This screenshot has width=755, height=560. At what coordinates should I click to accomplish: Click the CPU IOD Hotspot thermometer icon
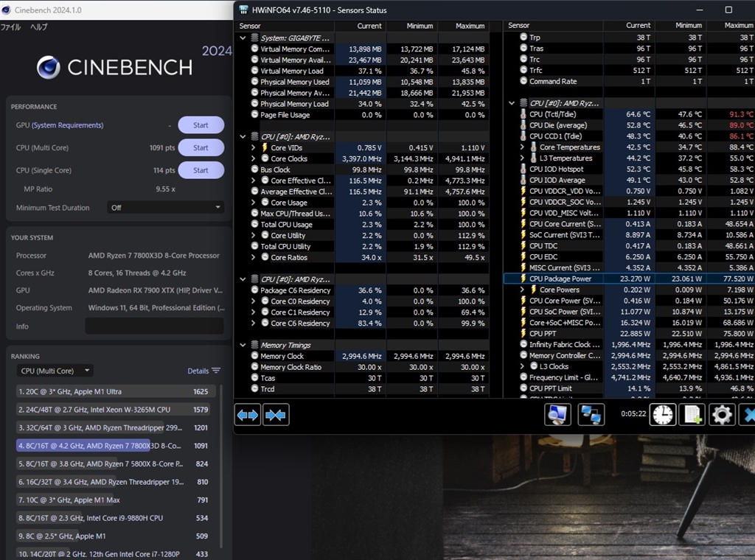tap(523, 169)
